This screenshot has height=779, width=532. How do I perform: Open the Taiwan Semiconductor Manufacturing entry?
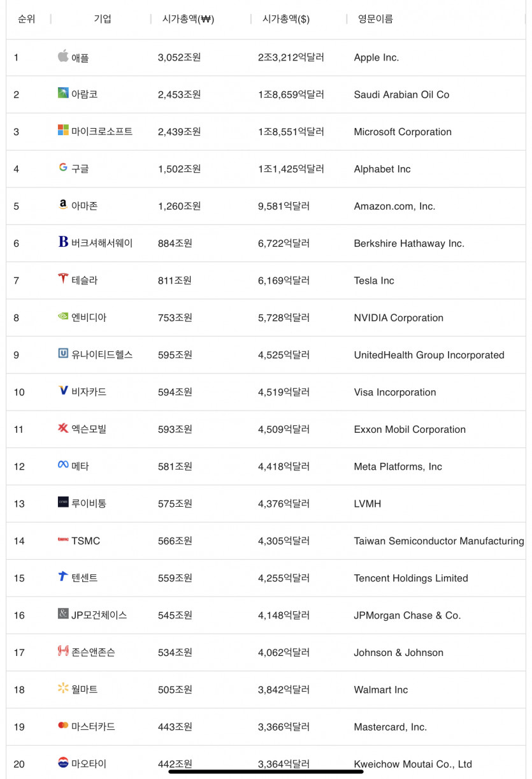[x=439, y=541]
